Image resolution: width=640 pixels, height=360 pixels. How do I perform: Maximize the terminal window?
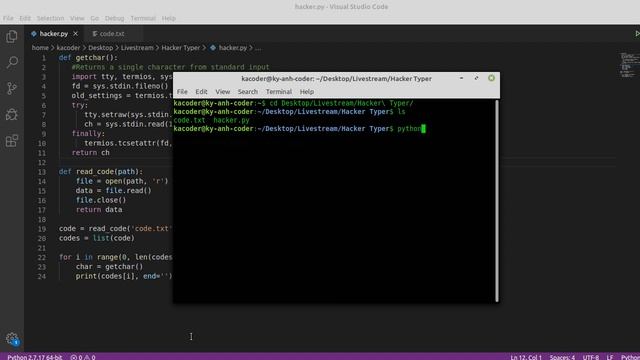(476, 78)
